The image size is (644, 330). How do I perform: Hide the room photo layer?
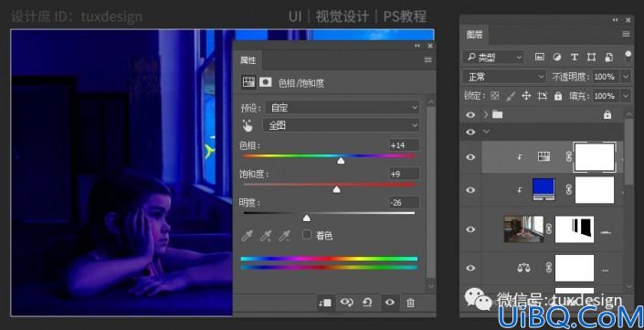click(x=470, y=229)
